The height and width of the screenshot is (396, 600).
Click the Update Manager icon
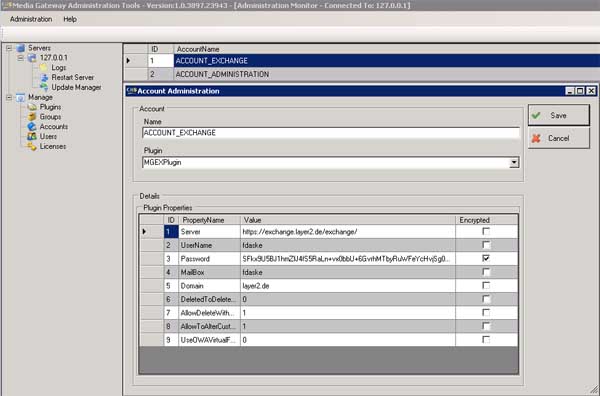pos(44,87)
